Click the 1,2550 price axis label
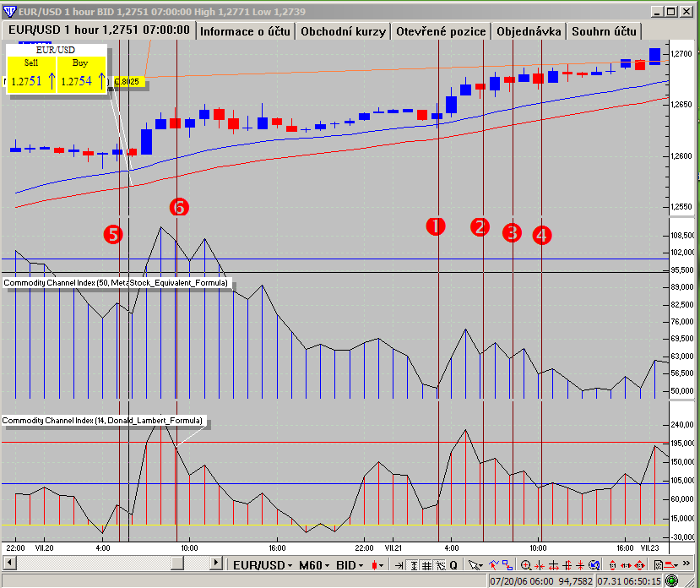Viewport: 700px width, 588px height. point(681,207)
